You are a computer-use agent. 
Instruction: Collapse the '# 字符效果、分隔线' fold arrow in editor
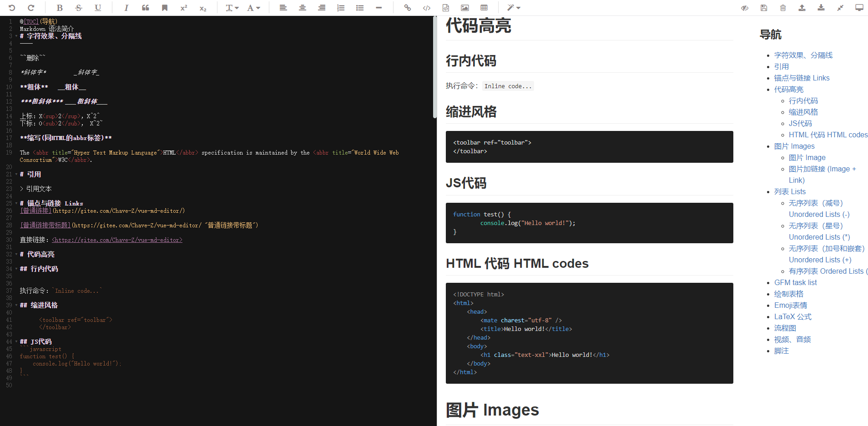(16, 36)
